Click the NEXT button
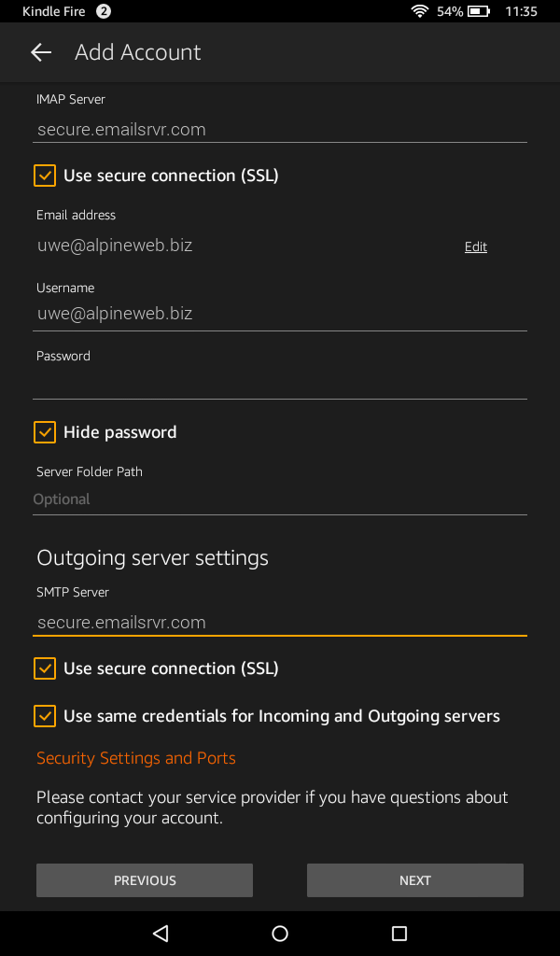This screenshot has height=956, width=560. pos(415,880)
